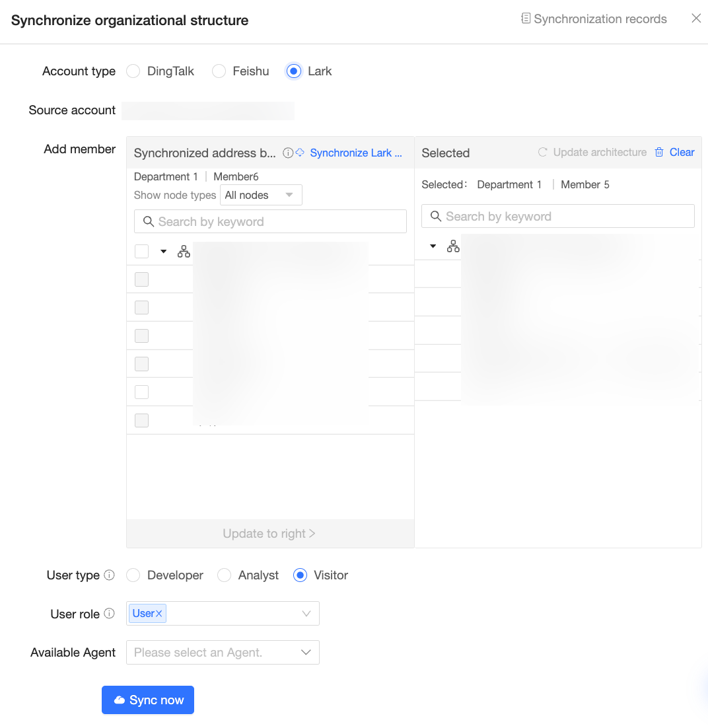Open the Show node types dropdown
This screenshot has height=728, width=708.
click(261, 195)
